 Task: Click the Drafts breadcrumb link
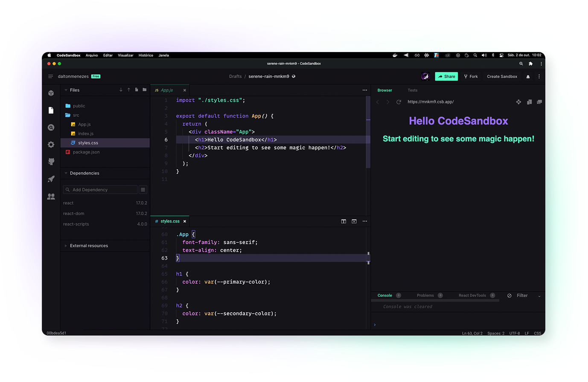pos(235,76)
